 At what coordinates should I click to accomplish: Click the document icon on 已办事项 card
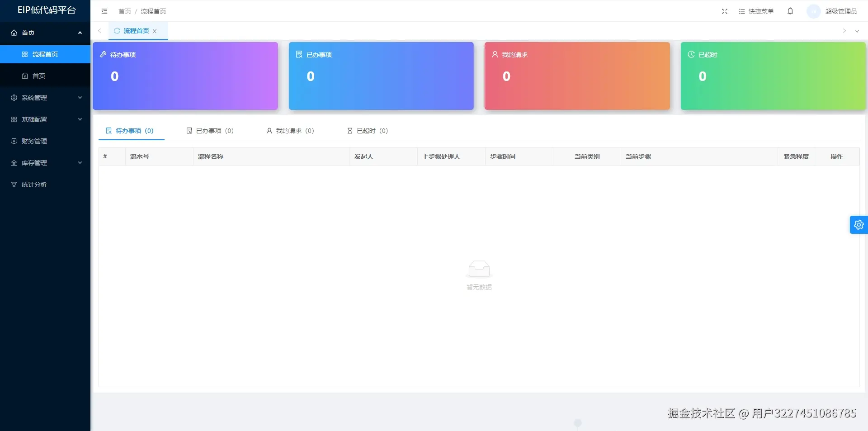click(x=299, y=54)
